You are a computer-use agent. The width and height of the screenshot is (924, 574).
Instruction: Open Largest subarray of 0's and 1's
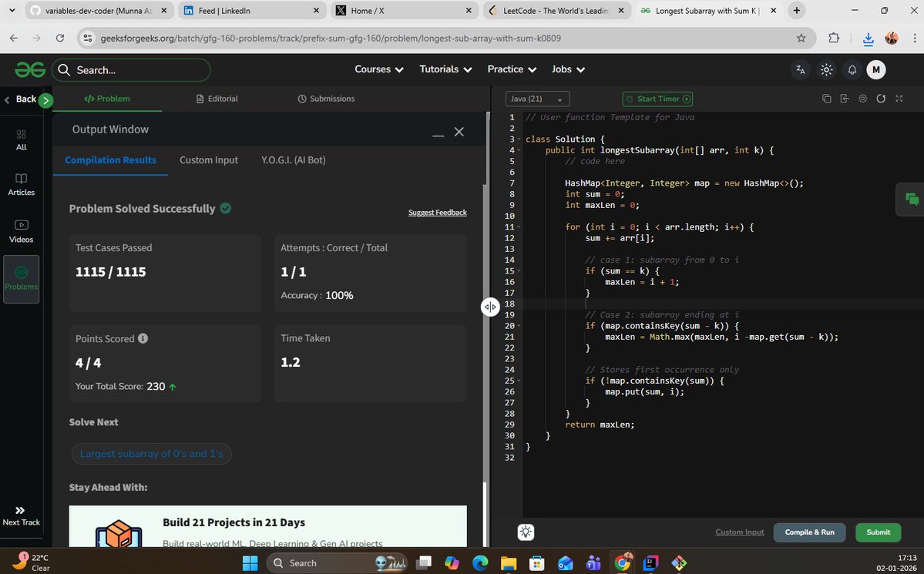pyautogui.click(x=152, y=454)
